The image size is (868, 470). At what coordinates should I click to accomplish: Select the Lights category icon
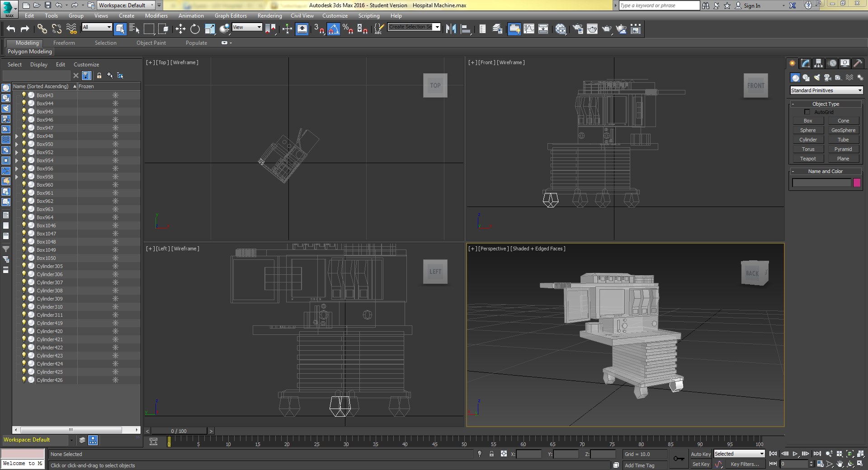(x=817, y=78)
